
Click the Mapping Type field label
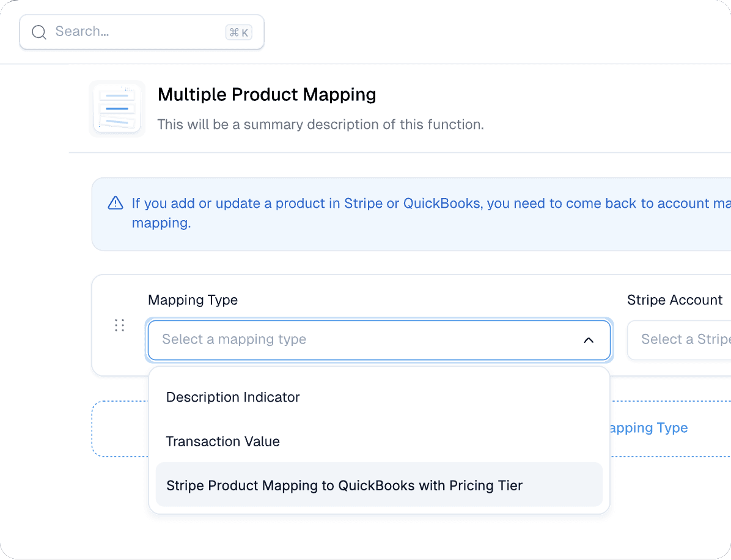(193, 300)
